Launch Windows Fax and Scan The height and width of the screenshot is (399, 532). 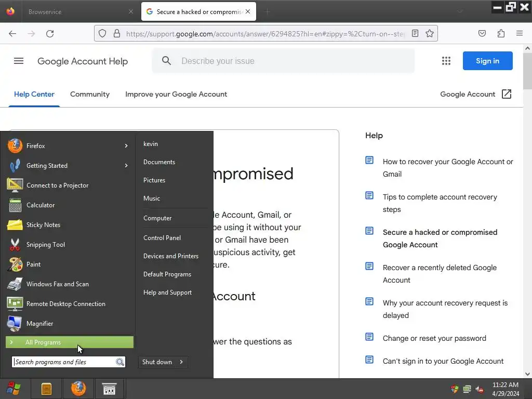coord(57,284)
